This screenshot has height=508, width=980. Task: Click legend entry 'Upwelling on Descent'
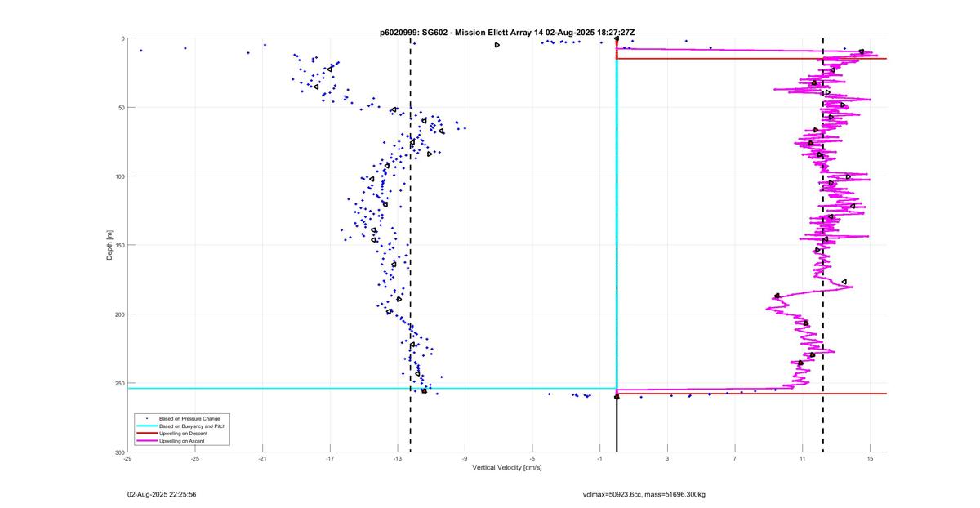[183, 434]
